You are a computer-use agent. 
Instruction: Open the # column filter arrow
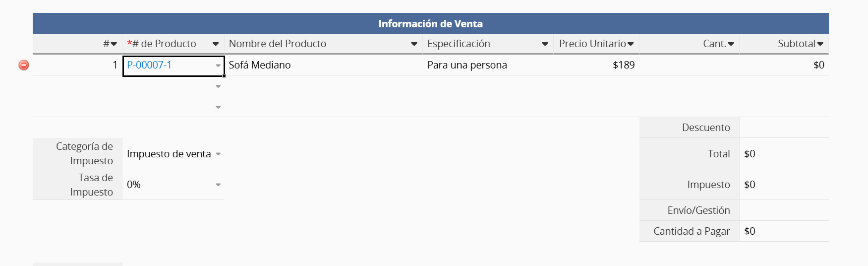point(114,44)
